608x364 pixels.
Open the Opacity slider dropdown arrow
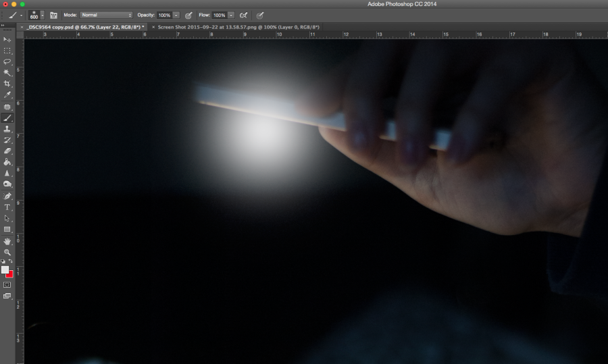tap(176, 15)
